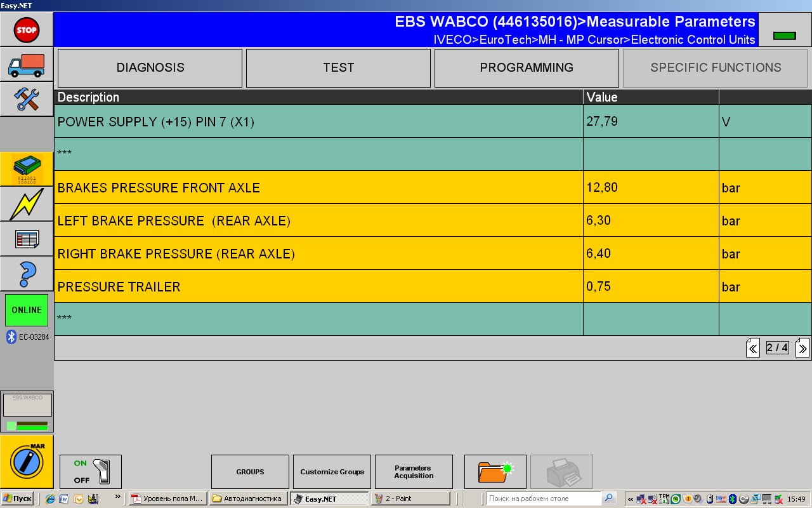Click the Customize Groups button
812x508 pixels.
coord(332,472)
